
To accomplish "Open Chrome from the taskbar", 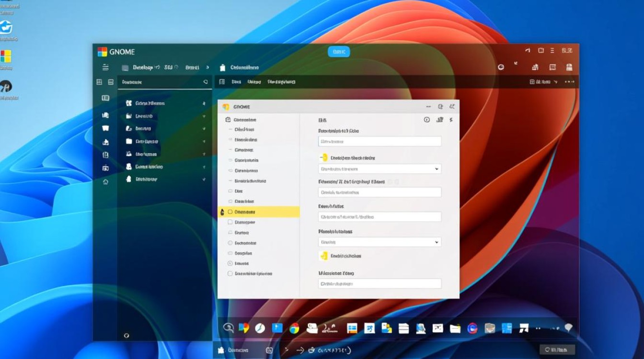I will pyautogui.click(x=294, y=328).
